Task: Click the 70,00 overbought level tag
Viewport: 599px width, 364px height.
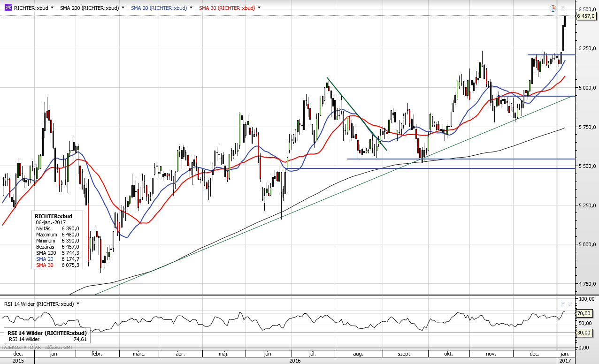Action: point(584,313)
